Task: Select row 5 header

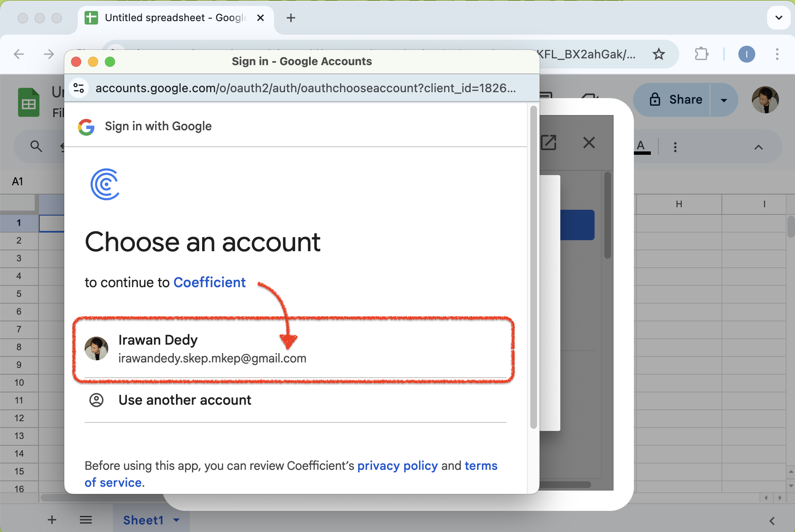Action: [x=19, y=293]
